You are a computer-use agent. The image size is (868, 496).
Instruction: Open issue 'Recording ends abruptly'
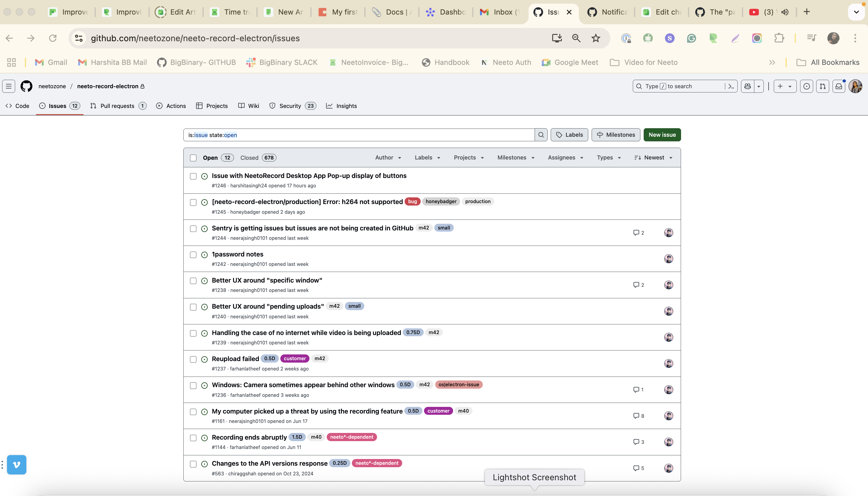249,437
